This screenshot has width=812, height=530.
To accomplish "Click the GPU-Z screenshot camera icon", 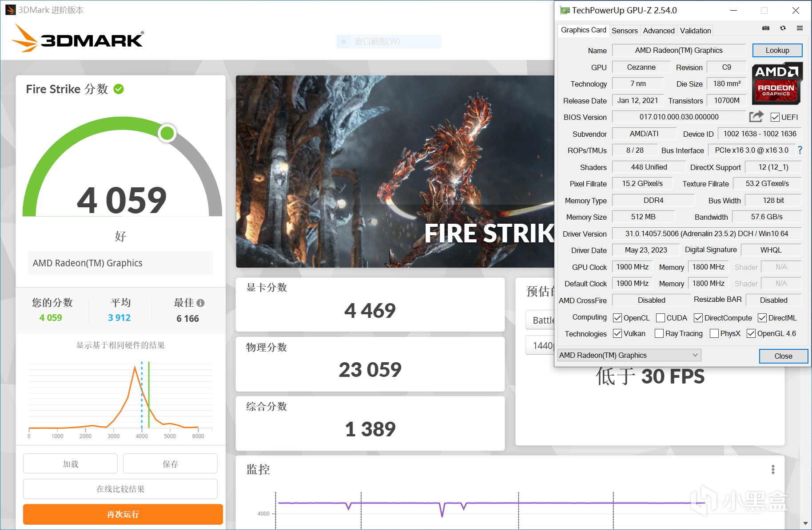I will [766, 28].
